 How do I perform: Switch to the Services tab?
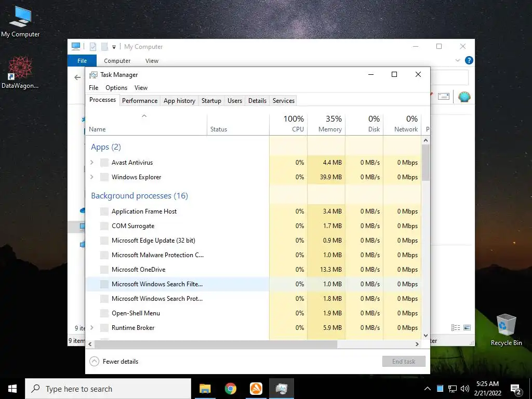284,101
